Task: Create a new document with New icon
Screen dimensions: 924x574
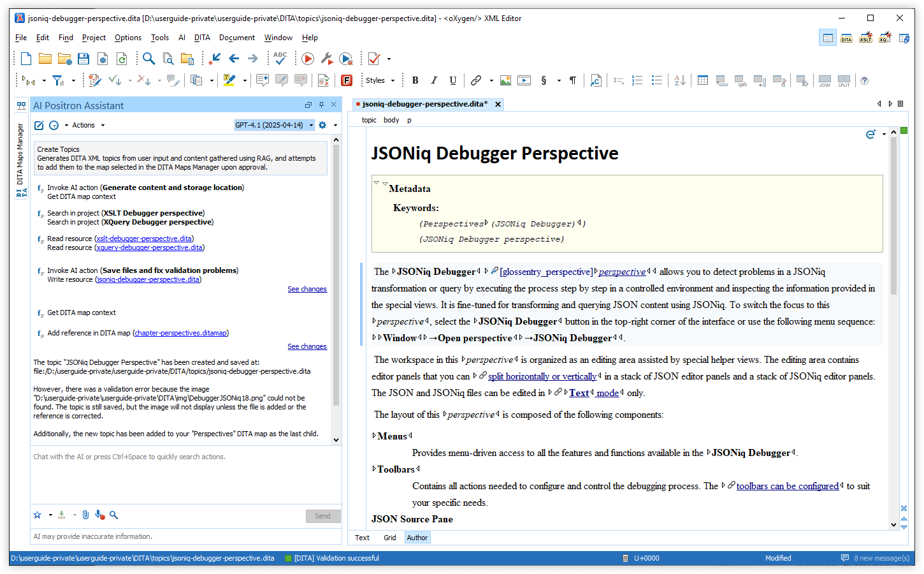Action: 26,59
